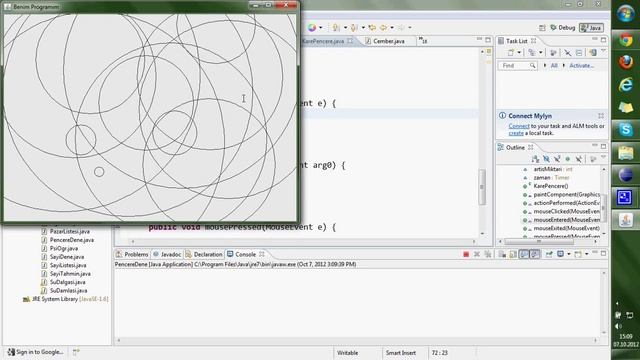Click the Chrome icon in Windows taskbar
The image size is (640, 360).
click(x=625, y=40)
